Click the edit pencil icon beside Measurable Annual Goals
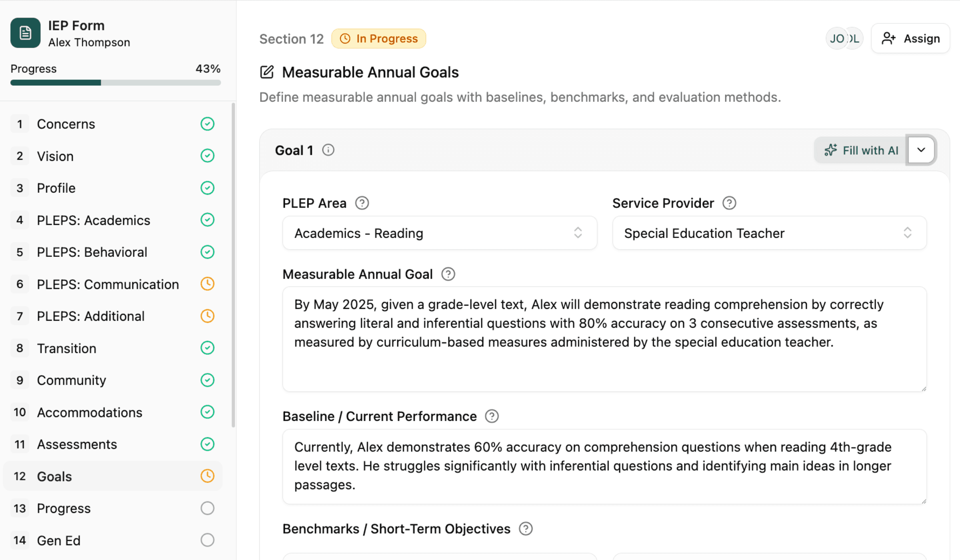The image size is (960, 560). tap(267, 72)
